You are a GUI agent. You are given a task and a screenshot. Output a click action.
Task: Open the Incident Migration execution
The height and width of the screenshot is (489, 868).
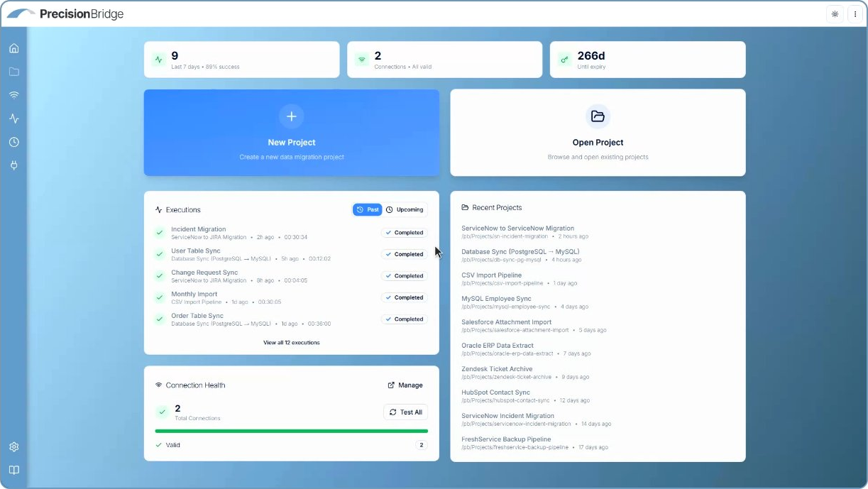coord(291,233)
